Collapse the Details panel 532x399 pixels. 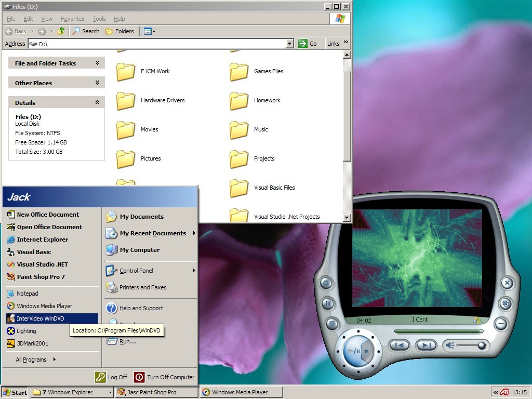[x=57, y=102]
